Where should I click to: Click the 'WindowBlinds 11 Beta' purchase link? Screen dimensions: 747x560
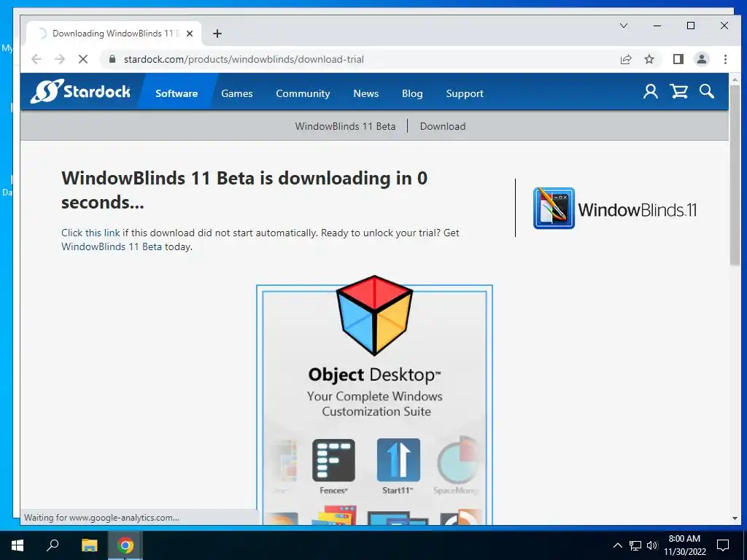click(112, 246)
